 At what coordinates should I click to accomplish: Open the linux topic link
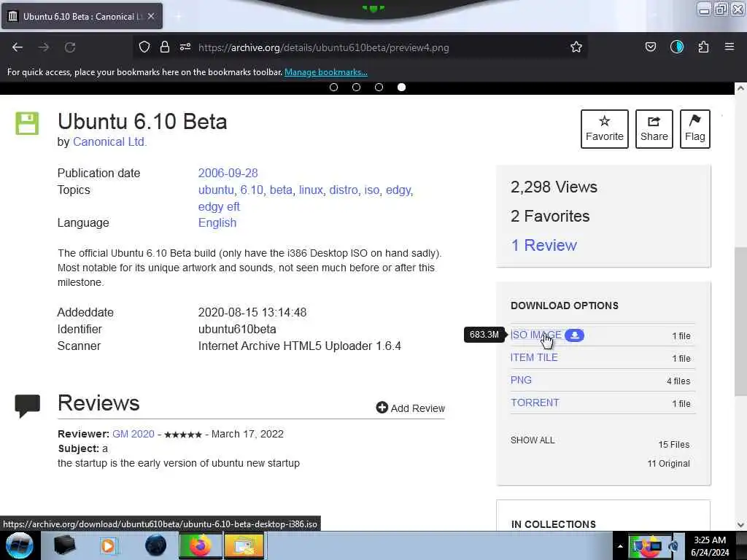point(311,190)
